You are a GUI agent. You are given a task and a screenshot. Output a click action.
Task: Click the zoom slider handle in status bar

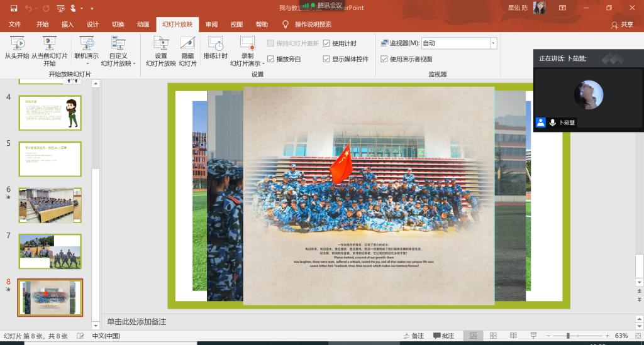click(x=568, y=336)
